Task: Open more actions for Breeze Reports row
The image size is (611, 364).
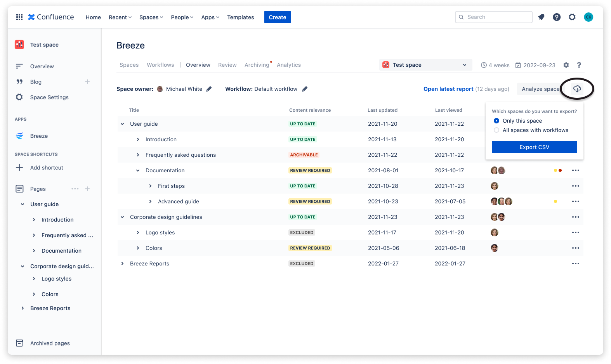Action: coord(576,263)
